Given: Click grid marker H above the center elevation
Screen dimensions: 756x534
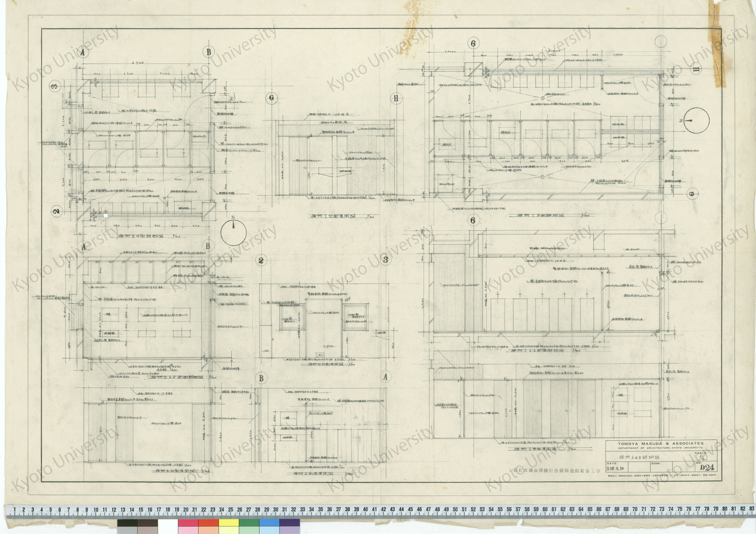Looking at the screenshot, I should coord(396,98).
